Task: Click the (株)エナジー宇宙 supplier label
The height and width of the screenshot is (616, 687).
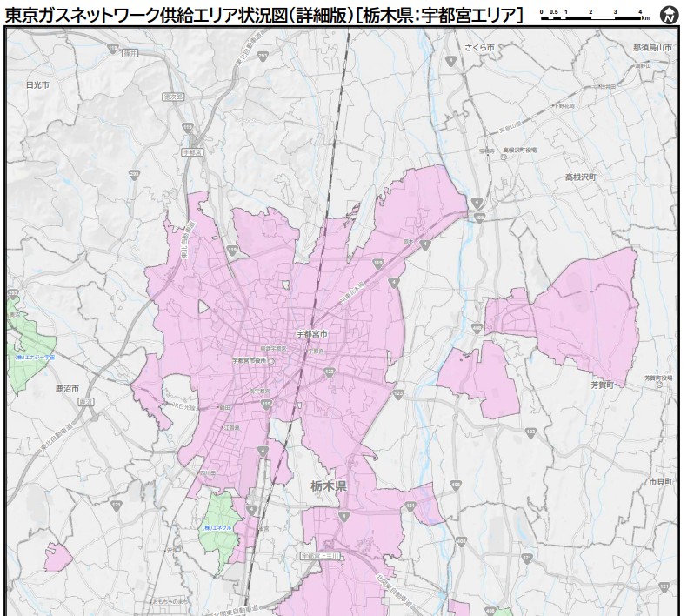Action: point(35,358)
